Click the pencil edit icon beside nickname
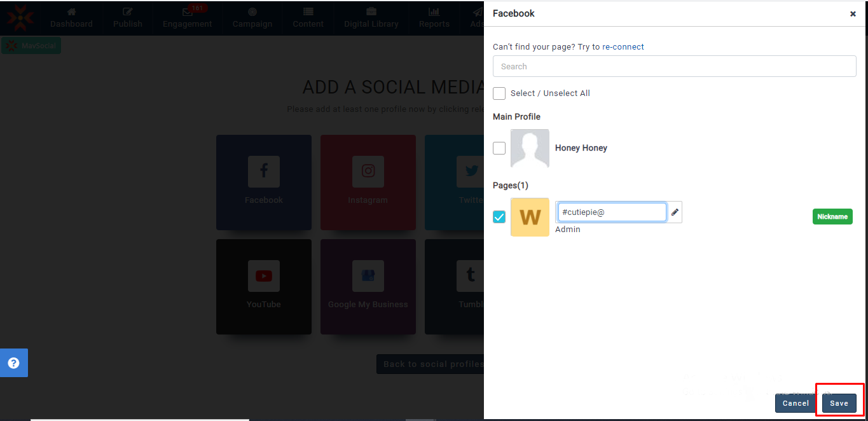 coord(675,212)
